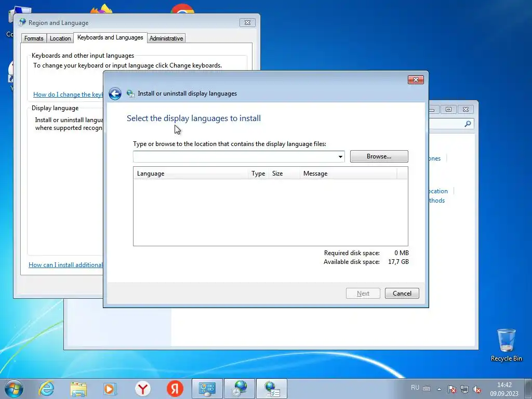Viewport: 532px width, 399px height.
Task: Click the muted volume tray icon
Action: (477, 389)
